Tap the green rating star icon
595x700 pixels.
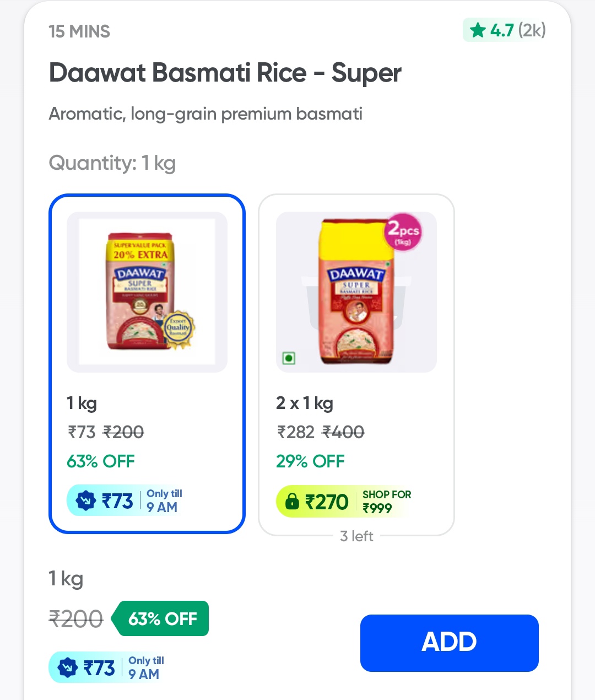pos(478,30)
